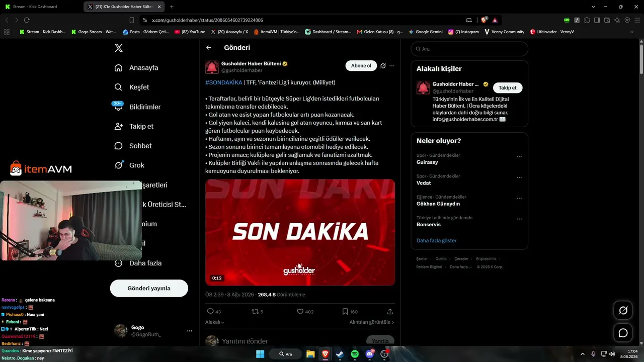Open the GogoRuth_ account menu dots
The image size is (644, 362).
tap(190, 331)
